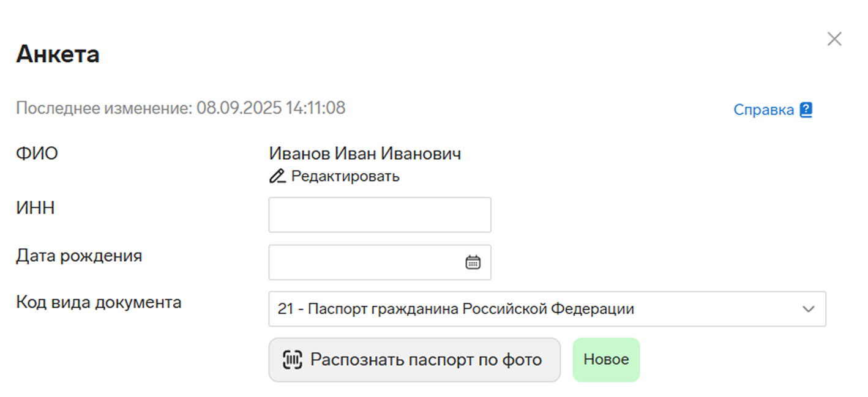This screenshot has height=397, width=868.
Task: Click the chevron arrow of document type
Action: click(x=808, y=309)
